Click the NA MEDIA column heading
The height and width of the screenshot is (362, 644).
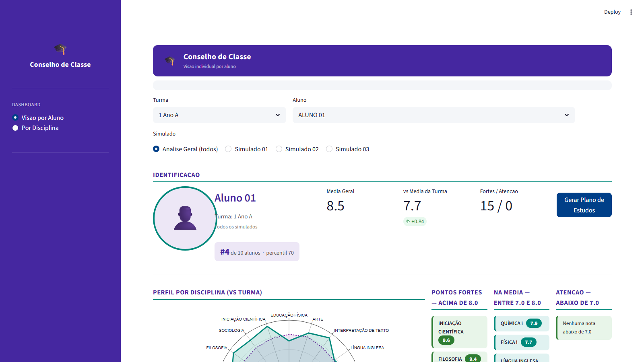(x=517, y=298)
